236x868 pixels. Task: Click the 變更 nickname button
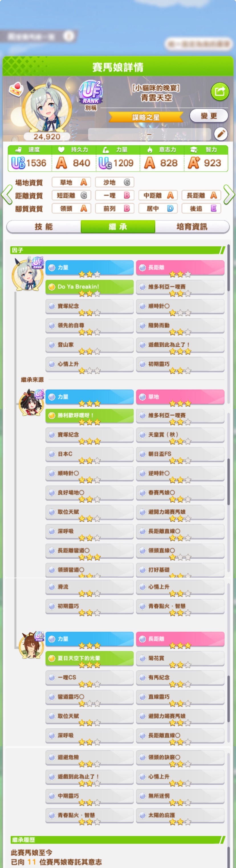[209, 116]
